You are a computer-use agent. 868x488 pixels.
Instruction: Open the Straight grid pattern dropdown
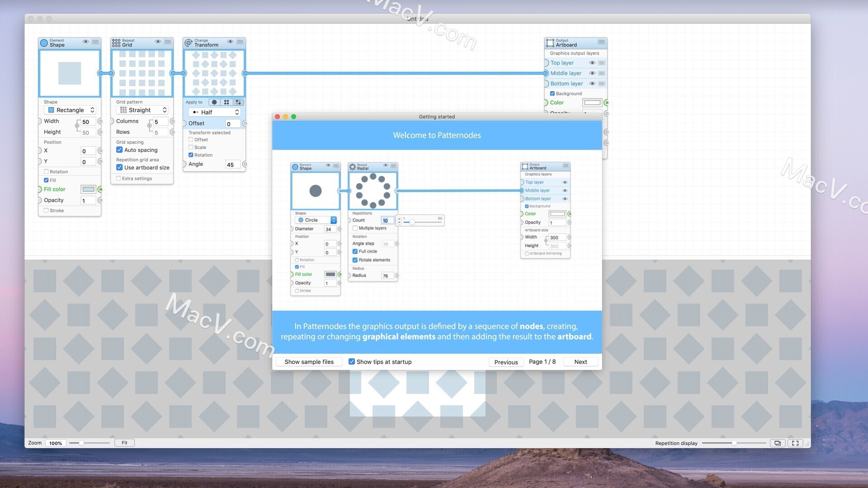point(142,110)
